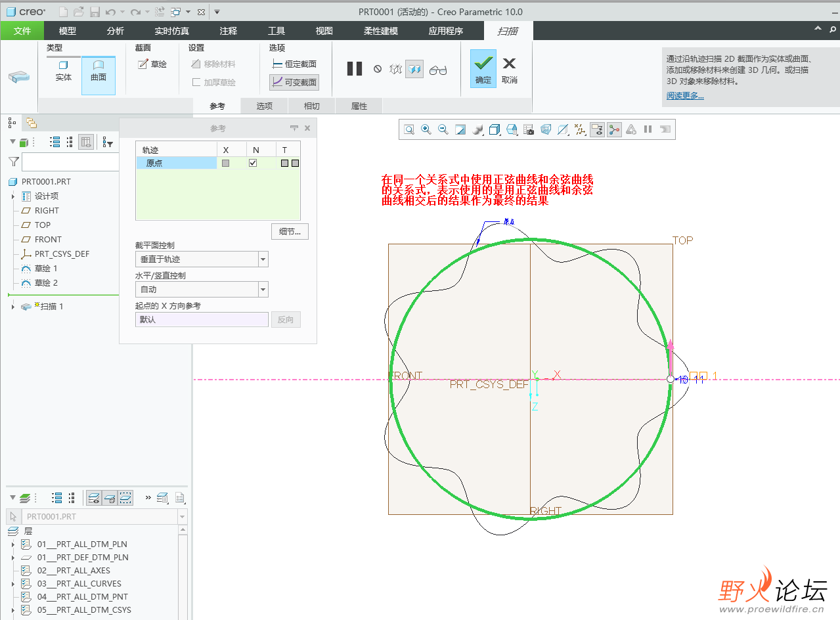Image resolution: width=840 pixels, height=620 pixels.
Task: Click the Windows switch icon in quick access toolbar
Action: coord(176,12)
